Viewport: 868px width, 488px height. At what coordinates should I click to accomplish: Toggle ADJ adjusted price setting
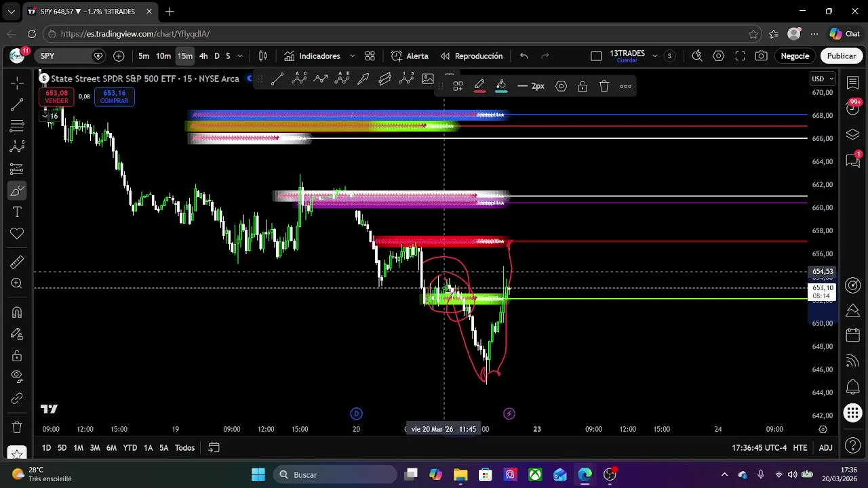[x=825, y=448]
